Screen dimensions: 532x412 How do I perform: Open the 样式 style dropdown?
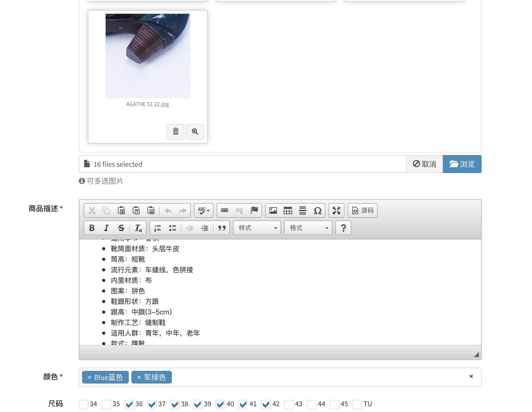[257, 228]
